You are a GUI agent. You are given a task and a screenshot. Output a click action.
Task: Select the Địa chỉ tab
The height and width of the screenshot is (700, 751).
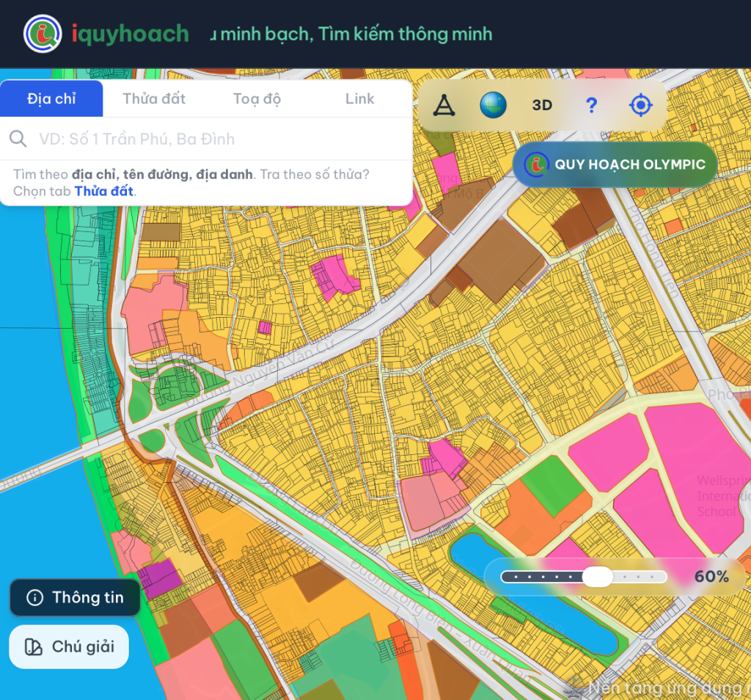51,98
